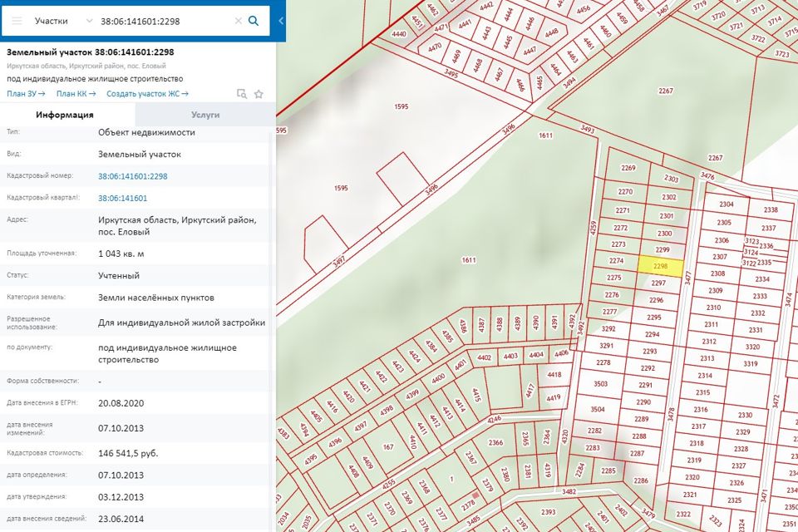The width and height of the screenshot is (798, 532).
Task: Click the Для индивидуальной жилой застройки value
Action: 182,323
